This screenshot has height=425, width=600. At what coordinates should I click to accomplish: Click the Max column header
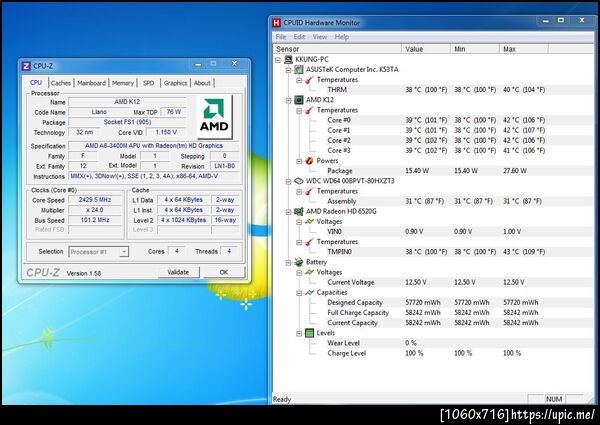pos(524,49)
